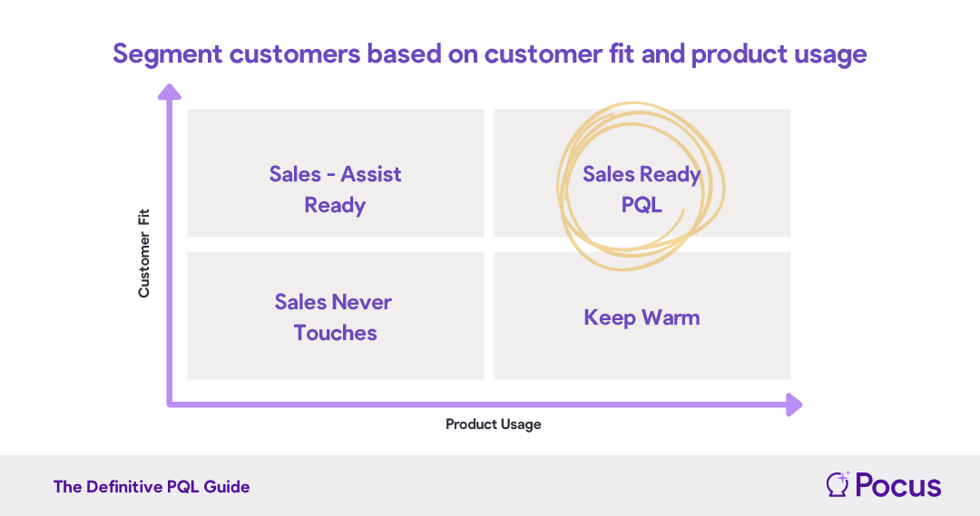The height and width of the screenshot is (516, 980).
Task: Click the Pocus head logo icon
Action: pyautogui.click(x=838, y=485)
